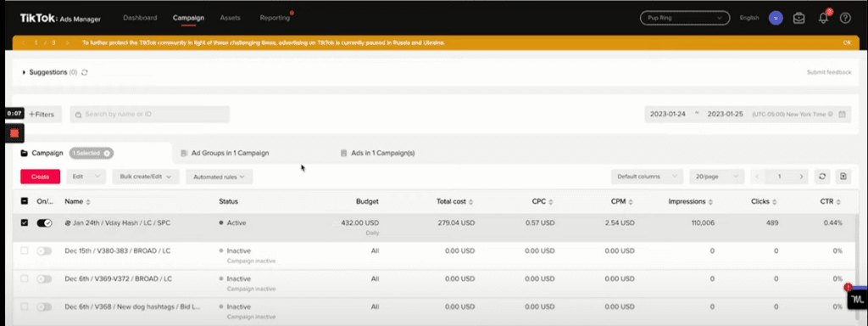
Task: Toggle the select-all campaigns header checkbox
Action: click(24, 201)
